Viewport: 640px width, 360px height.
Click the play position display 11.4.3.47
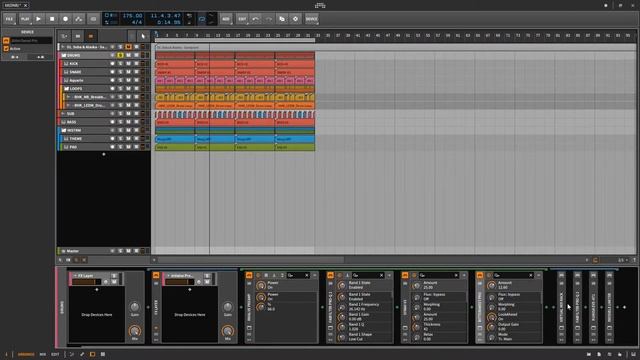coord(166,16)
